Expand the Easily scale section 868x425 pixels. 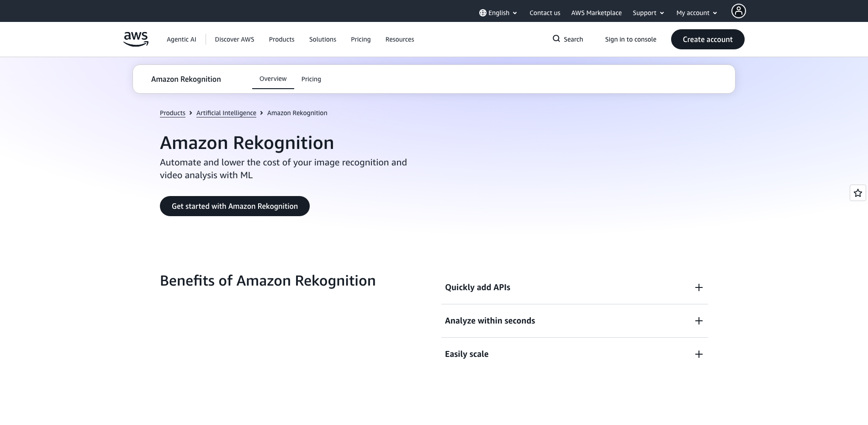[574, 354]
